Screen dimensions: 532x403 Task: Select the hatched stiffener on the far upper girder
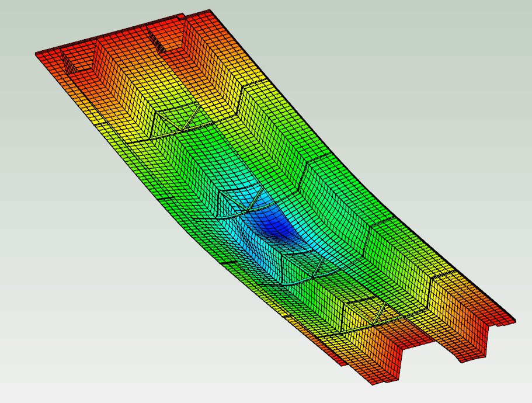point(157,41)
